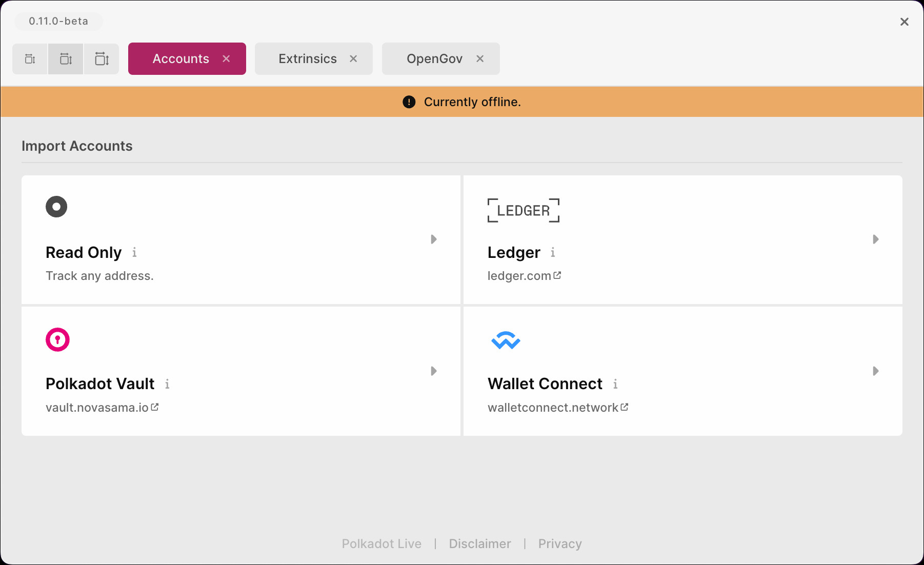Show info for Ledger
Viewport: 924px width, 565px height.
[x=553, y=252]
